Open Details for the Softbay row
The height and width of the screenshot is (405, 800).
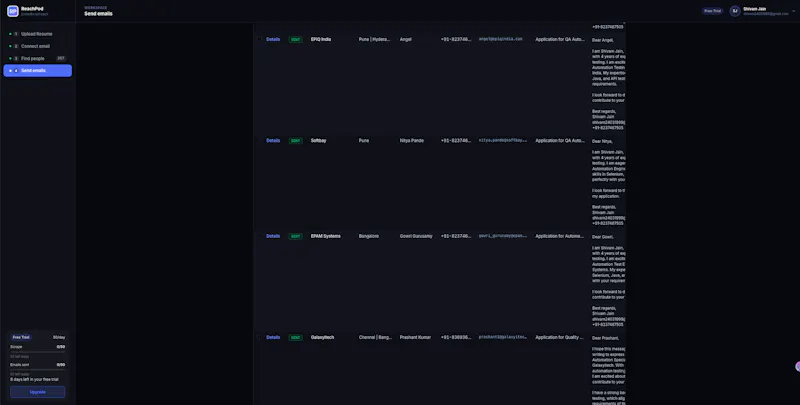[273, 140]
